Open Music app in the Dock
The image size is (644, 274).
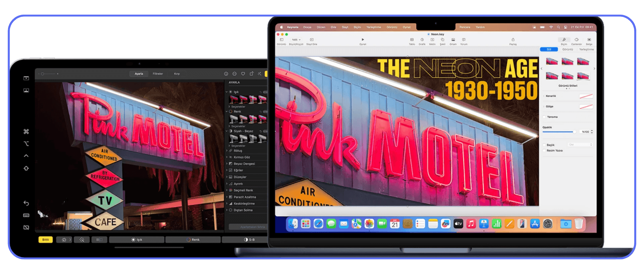[x=471, y=224]
